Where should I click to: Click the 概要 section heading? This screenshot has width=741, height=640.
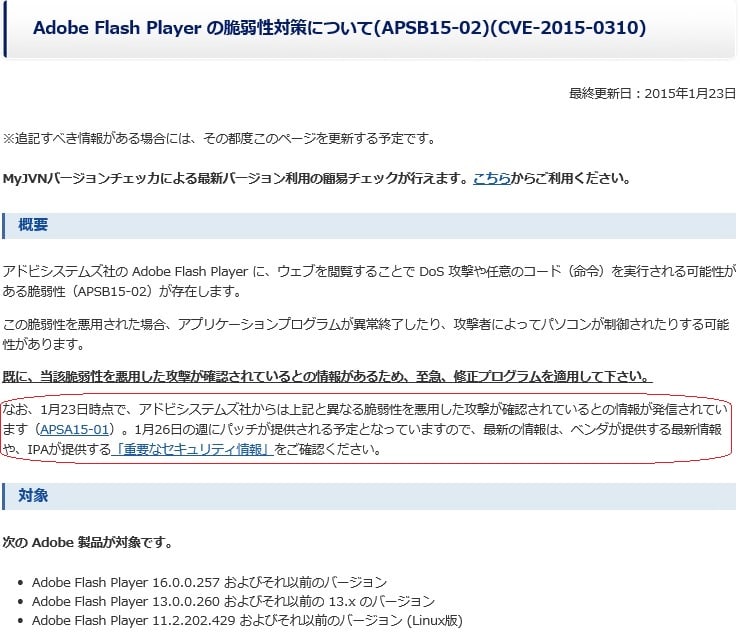[x=33, y=225]
